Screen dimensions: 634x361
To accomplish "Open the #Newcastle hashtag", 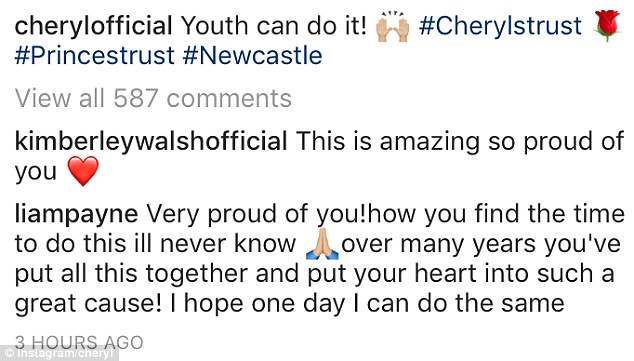I will 252,55.
